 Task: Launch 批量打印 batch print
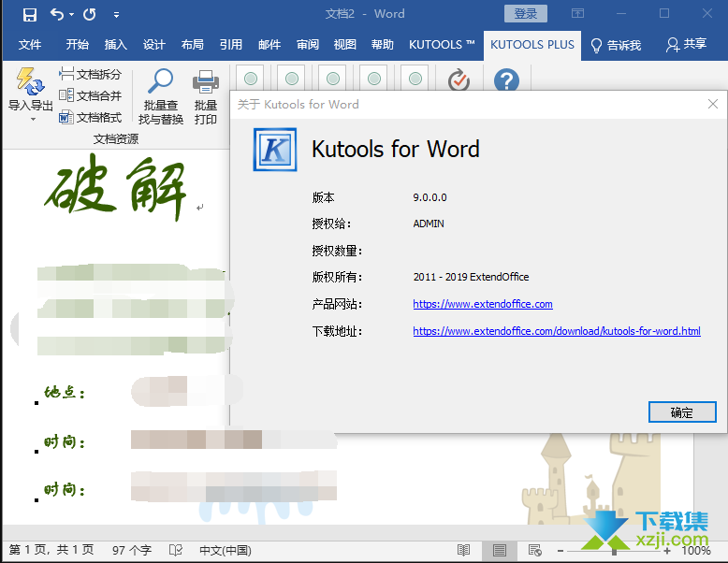pos(206,96)
